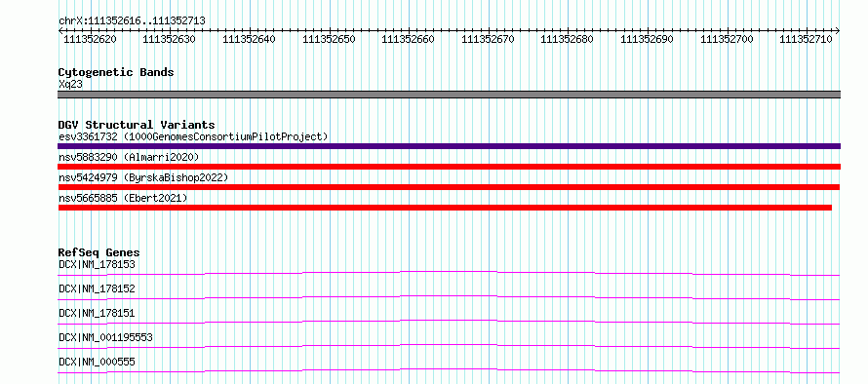Open variant label esv3361732

coord(193,136)
